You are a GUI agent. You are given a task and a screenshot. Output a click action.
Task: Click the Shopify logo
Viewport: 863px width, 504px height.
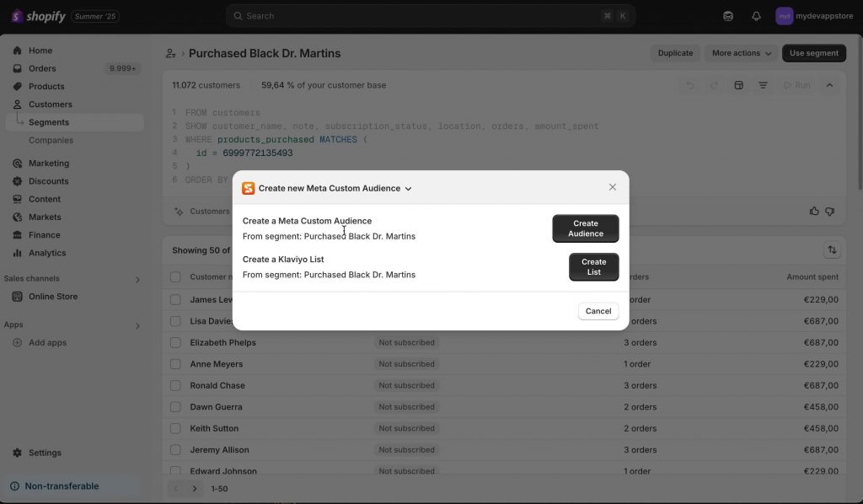38,16
